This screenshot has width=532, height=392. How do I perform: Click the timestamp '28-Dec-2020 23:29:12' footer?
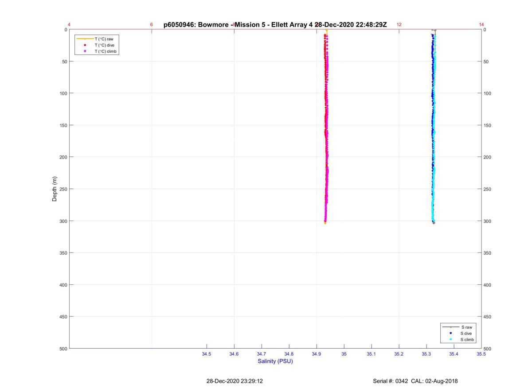coord(235,381)
